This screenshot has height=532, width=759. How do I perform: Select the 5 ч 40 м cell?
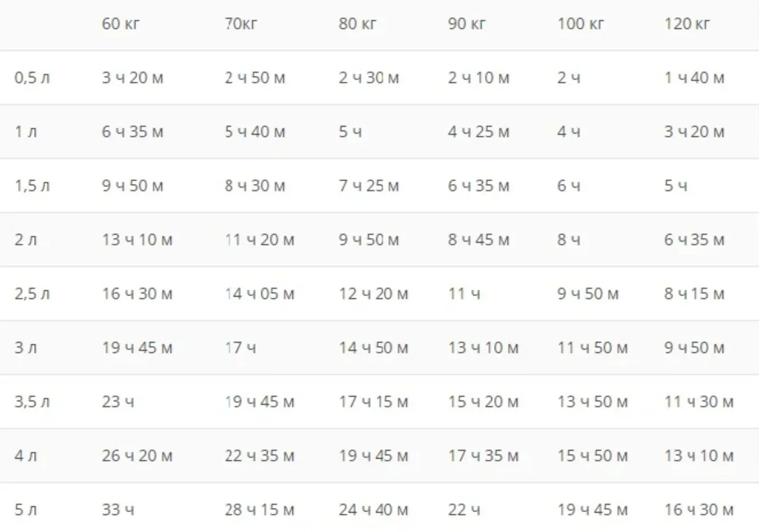pyautogui.click(x=255, y=132)
